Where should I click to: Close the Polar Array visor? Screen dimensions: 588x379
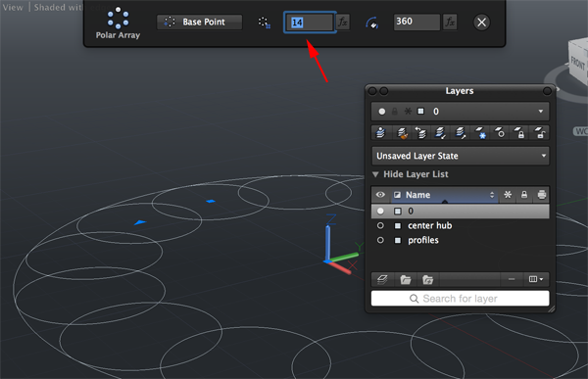[x=482, y=23]
